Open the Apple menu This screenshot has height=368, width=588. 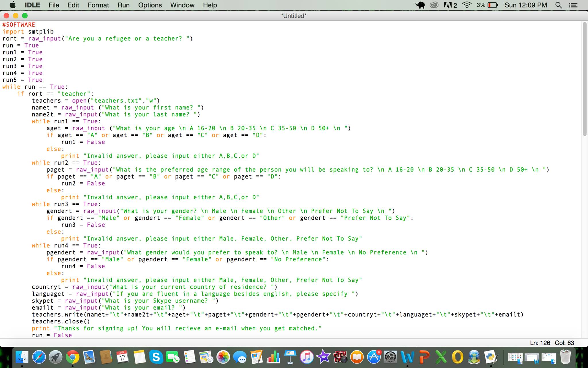click(x=12, y=5)
